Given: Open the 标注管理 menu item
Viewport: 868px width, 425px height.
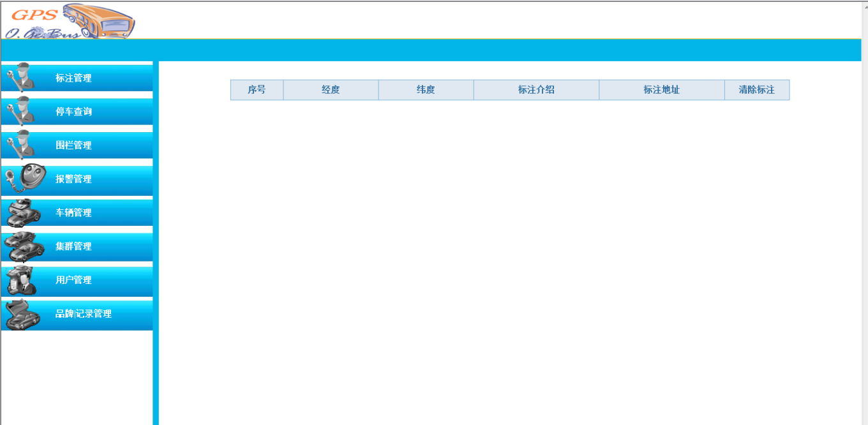Looking at the screenshot, I should (x=77, y=78).
